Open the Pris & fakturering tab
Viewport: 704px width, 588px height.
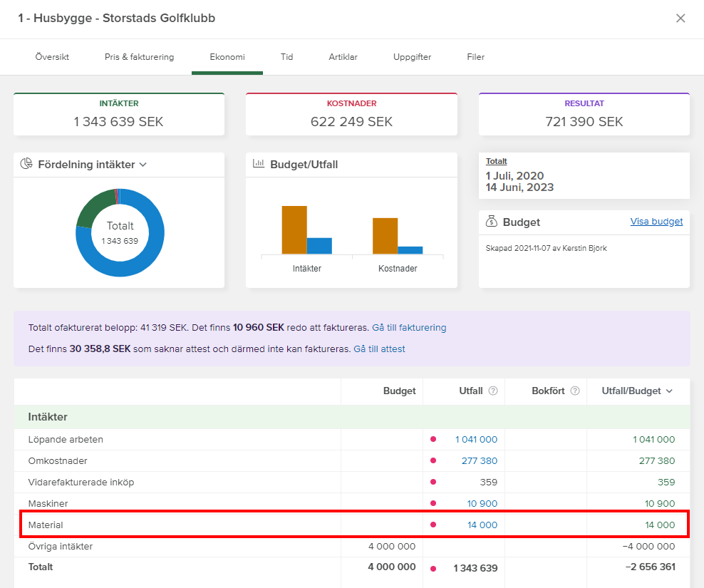139,57
